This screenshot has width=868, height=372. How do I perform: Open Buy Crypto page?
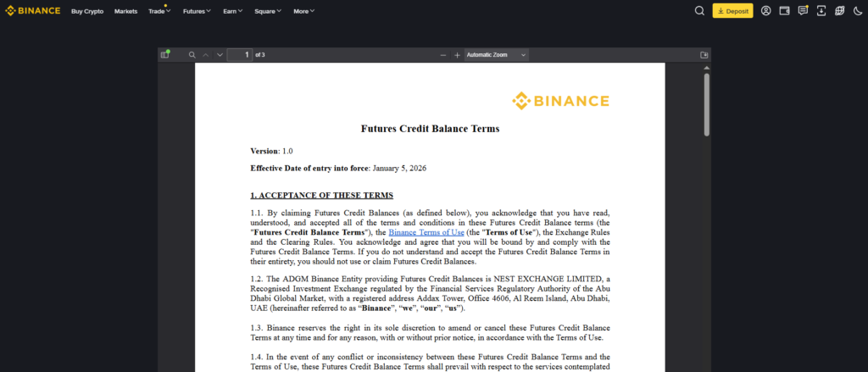87,11
